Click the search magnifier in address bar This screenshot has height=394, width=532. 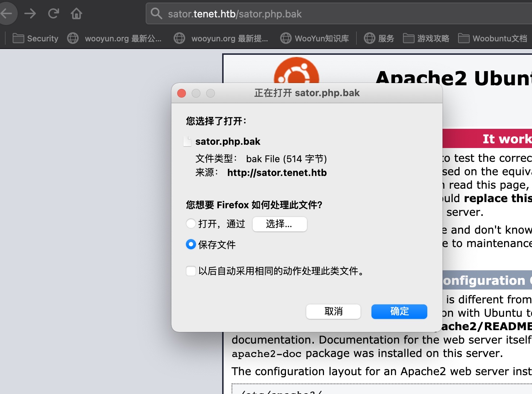pos(156,14)
